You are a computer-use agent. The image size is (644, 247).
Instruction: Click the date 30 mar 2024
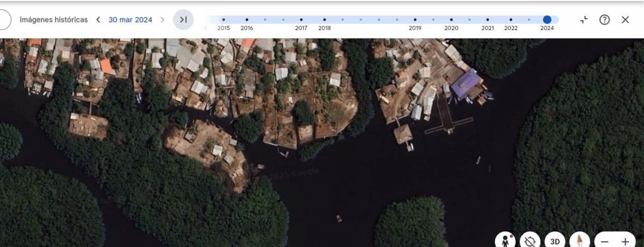130,20
